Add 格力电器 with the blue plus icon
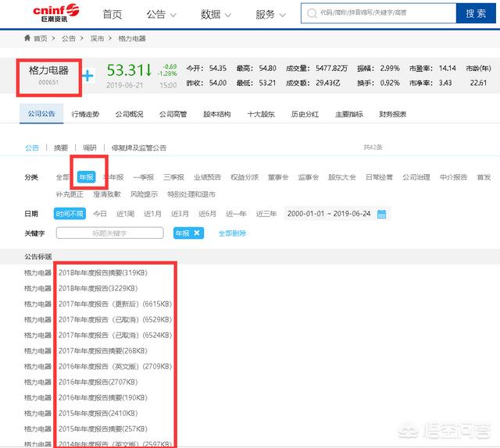This screenshot has height=448, width=500. coord(87,76)
